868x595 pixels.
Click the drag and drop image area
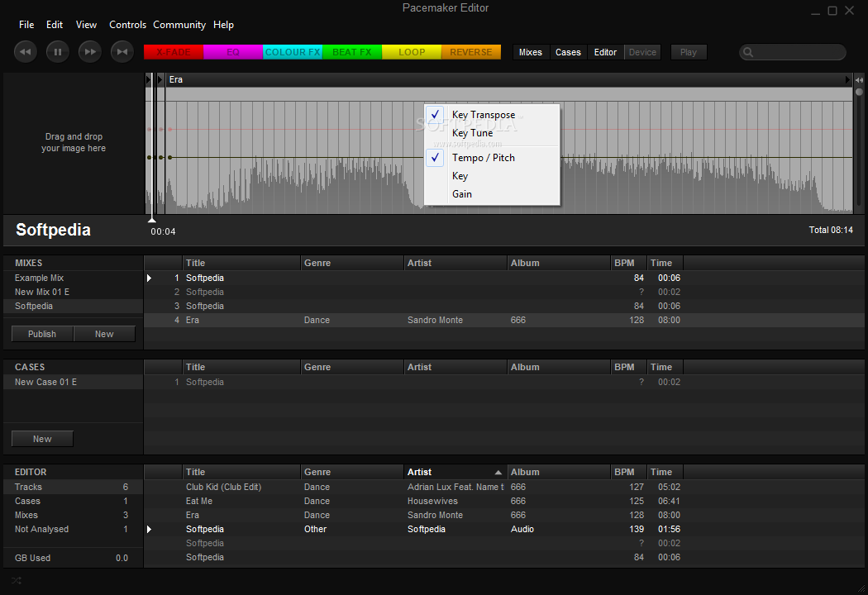coord(73,142)
